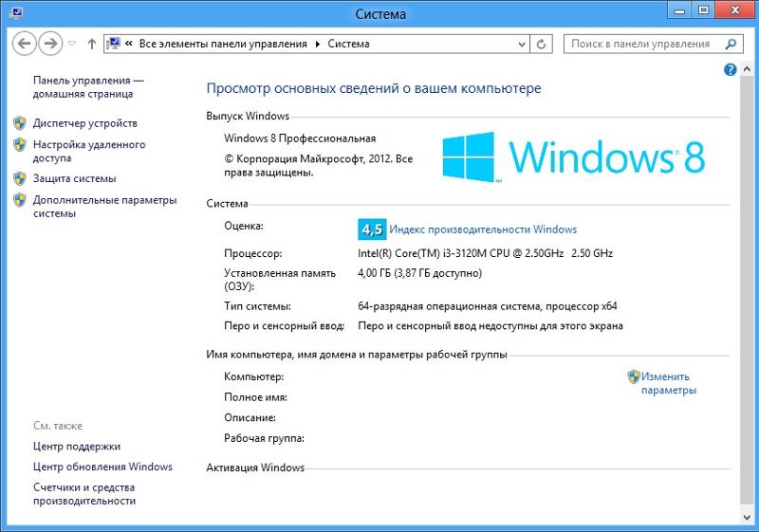Click shield icon beside Настройка удаленного доступа
759x532 pixels.
[x=19, y=144]
